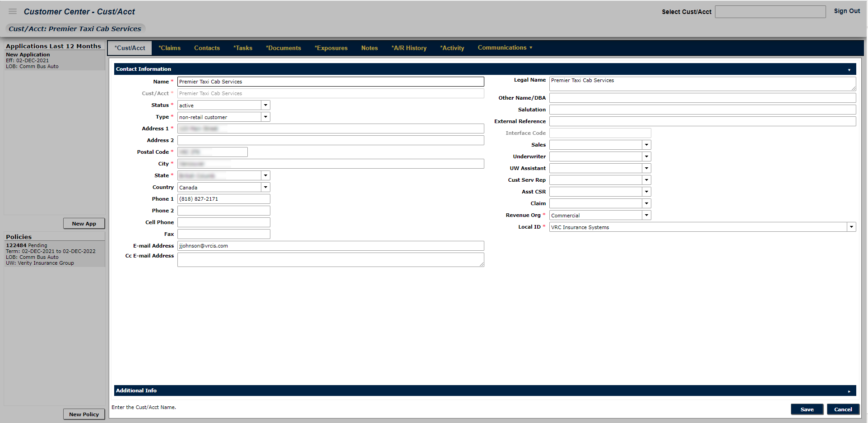Collapse the Contact Information section arrow
Viewport: 868px width, 423px height.
[x=849, y=69]
